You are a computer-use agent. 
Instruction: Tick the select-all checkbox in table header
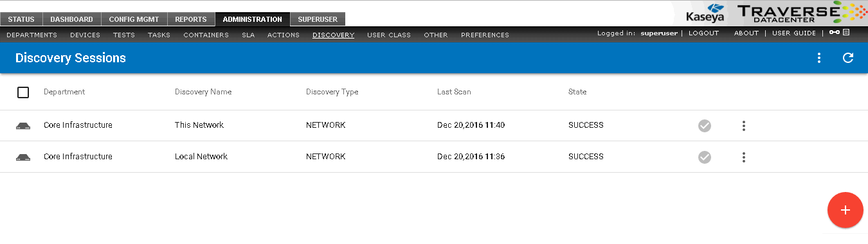click(x=23, y=92)
